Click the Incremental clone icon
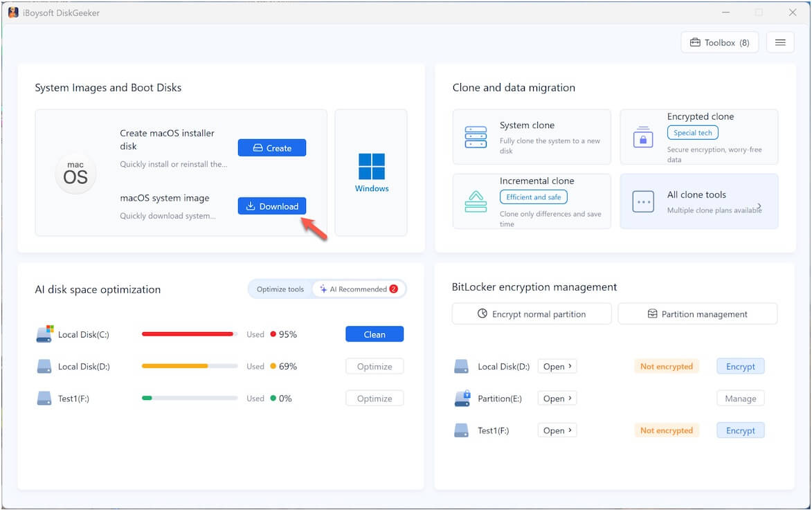Image resolution: width=812 pixels, height=510 pixels. coord(476,201)
